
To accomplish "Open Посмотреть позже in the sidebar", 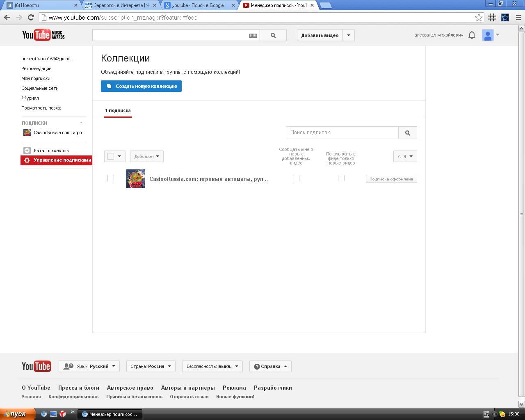I will click(x=41, y=108).
